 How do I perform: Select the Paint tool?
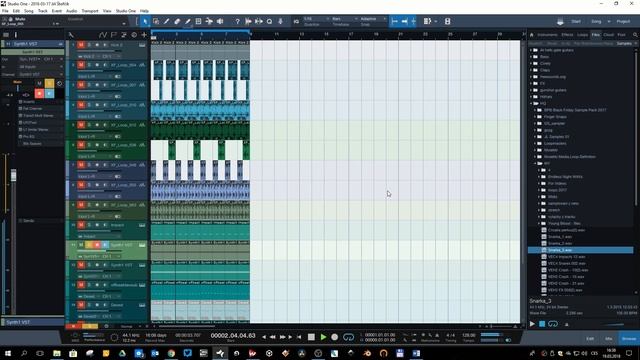(x=188, y=21)
